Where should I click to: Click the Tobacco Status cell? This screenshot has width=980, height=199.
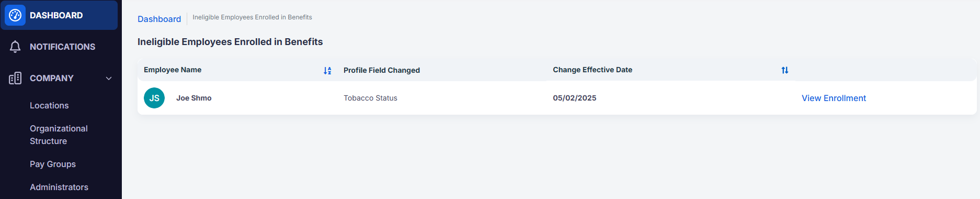point(370,98)
